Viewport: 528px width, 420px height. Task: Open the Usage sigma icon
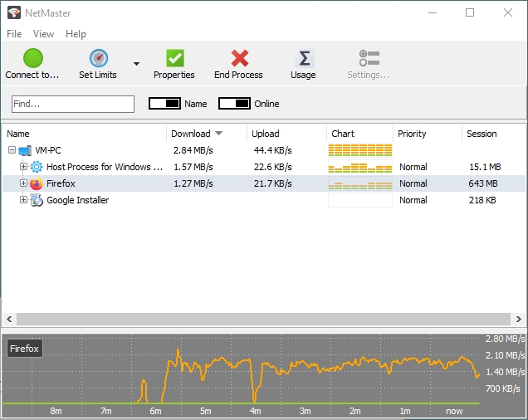(x=304, y=59)
